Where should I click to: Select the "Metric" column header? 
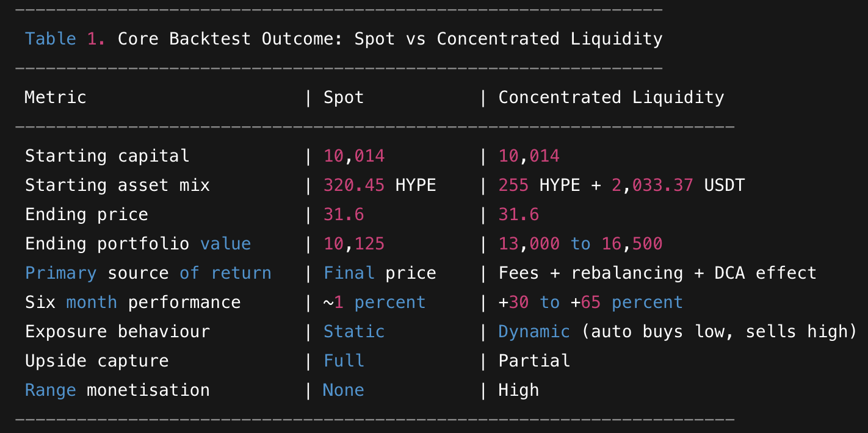[x=56, y=98]
